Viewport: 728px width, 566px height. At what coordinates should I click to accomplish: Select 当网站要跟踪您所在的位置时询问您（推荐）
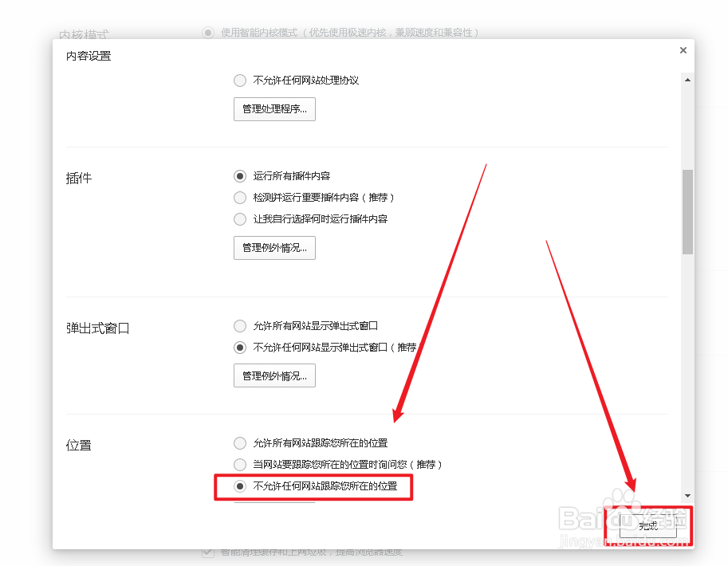pyautogui.click(x=240, y=464)
